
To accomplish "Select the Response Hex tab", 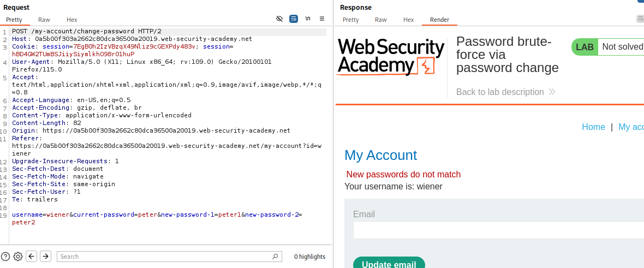I will [408, 20].
